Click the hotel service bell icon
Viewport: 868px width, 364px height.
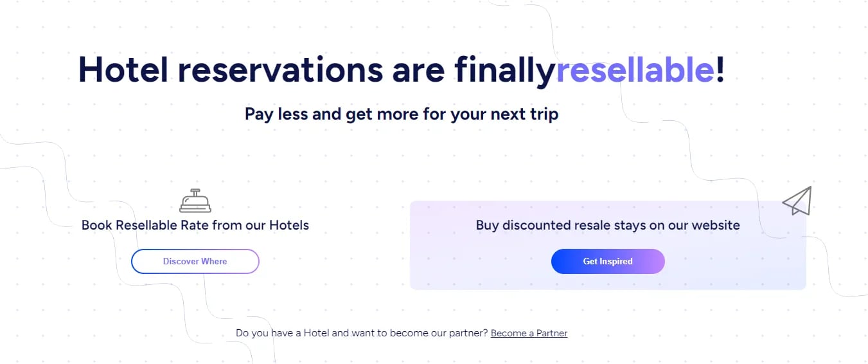(x=195, y=201)
